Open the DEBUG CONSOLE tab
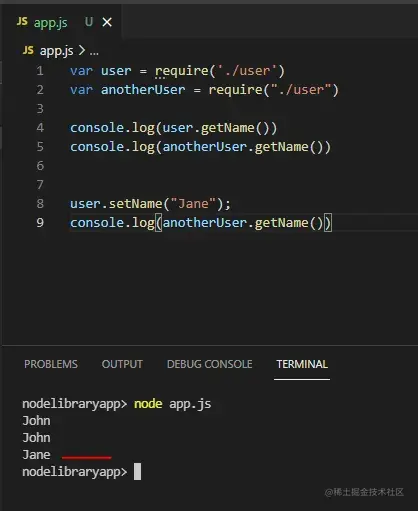 tap(209, 364)
